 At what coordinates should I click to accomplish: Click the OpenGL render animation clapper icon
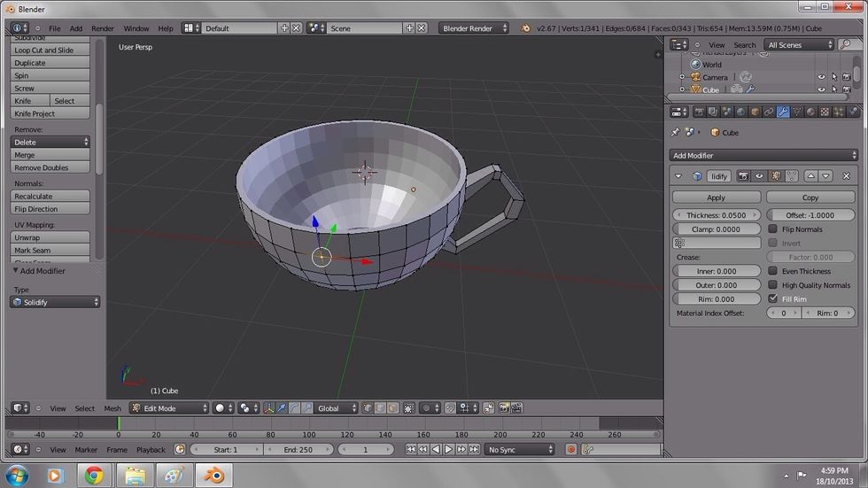[x=516, y=408]
